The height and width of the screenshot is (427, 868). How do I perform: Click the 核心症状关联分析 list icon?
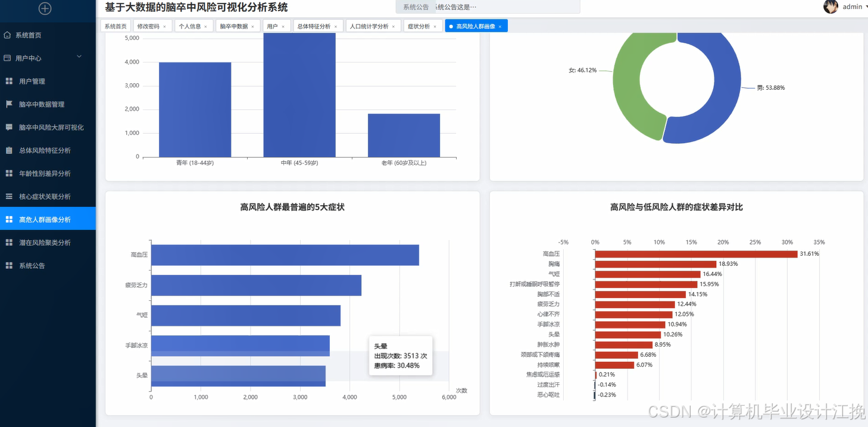coord(9,196)
